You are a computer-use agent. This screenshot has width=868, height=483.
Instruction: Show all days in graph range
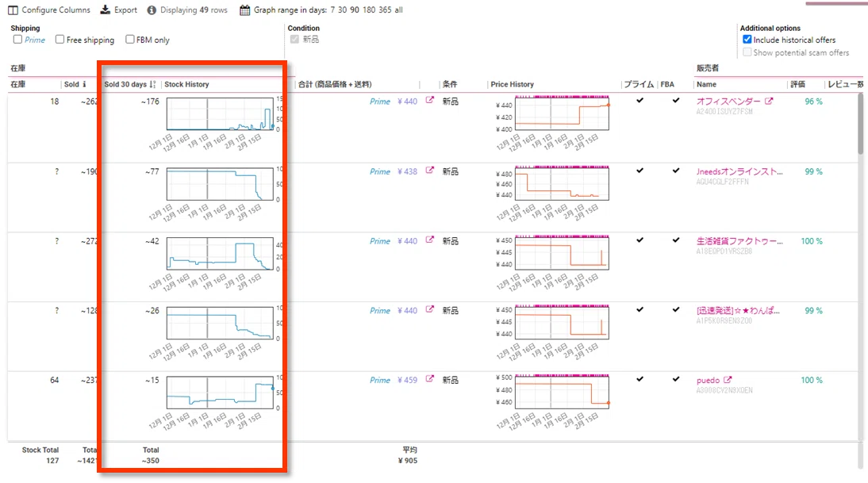tap(398, 10)
